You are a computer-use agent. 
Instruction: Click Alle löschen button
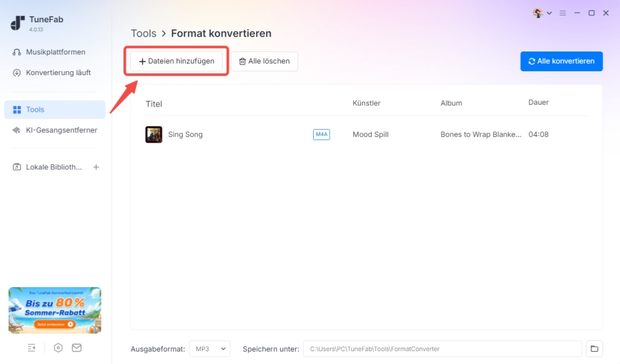tap(264, 61)
